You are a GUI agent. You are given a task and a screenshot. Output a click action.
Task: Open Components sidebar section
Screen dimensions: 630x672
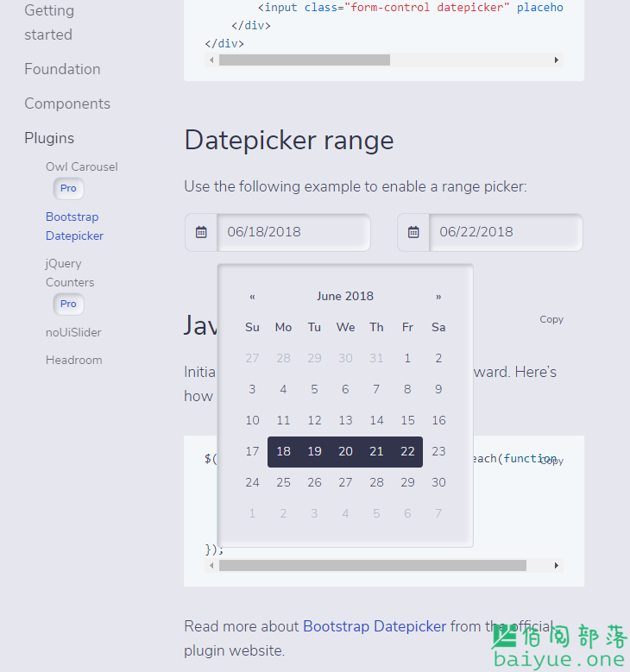point(67,104)
